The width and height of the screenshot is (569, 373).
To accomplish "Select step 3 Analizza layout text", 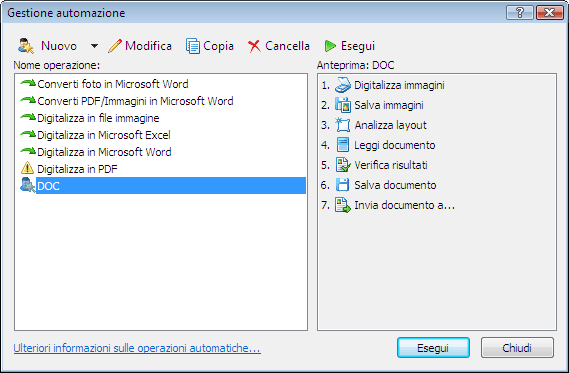I will click(x=390, y=125).
